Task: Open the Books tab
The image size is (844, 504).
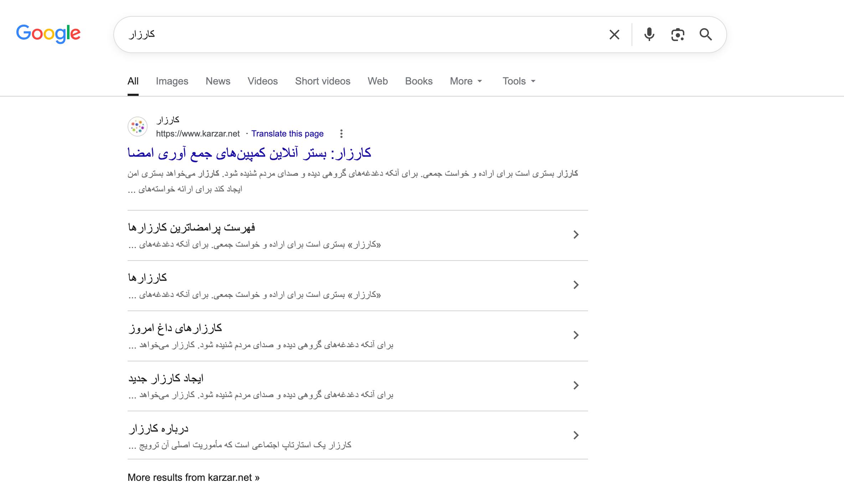Action: [419, 81]
